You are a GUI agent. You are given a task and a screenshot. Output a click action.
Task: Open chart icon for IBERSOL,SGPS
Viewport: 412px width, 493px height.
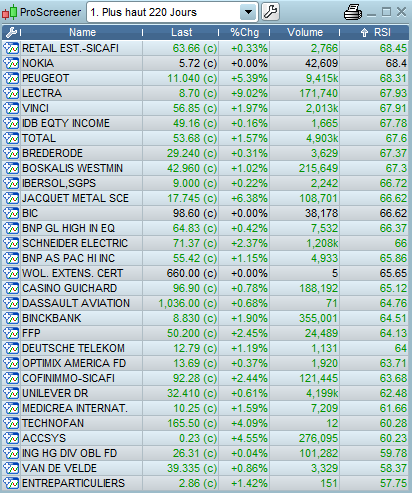(x=11, y=183)
